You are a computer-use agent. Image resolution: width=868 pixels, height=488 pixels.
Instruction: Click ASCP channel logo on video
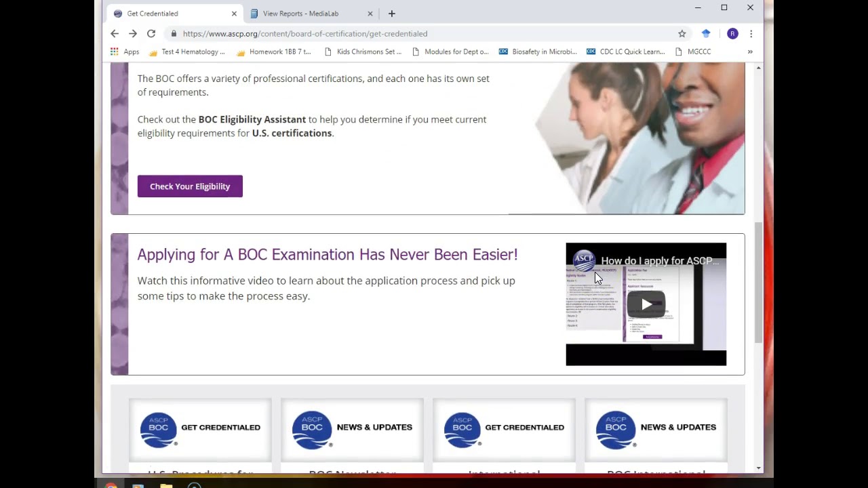(583, 261)
